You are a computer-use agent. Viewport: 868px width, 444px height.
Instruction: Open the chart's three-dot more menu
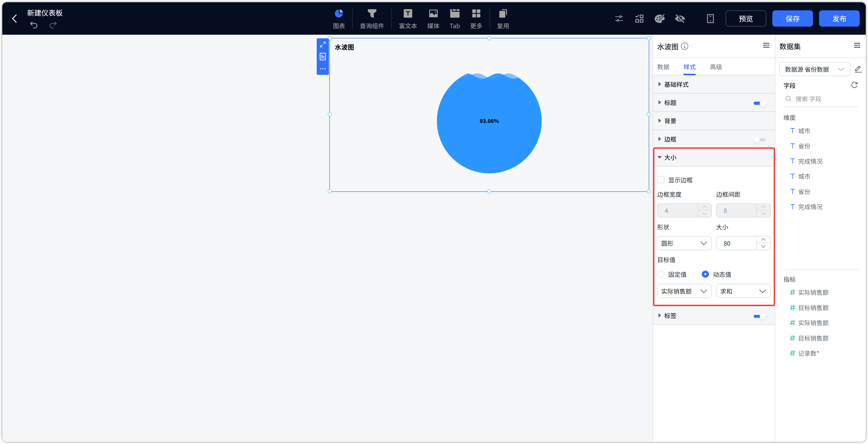pos(323,69)
